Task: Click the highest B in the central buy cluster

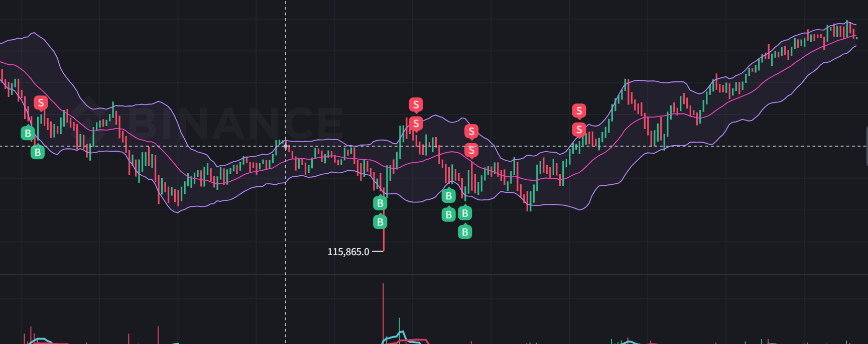Action: (x=448, y=196)
